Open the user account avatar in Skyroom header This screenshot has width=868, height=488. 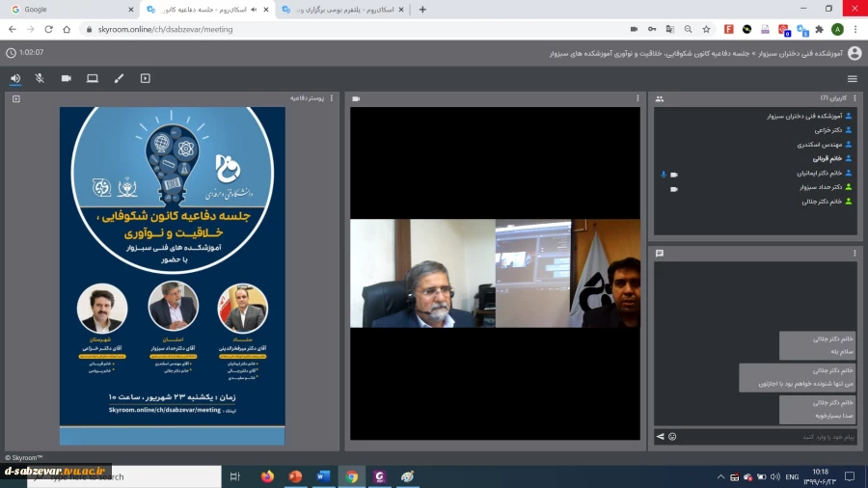pos(854,53)
